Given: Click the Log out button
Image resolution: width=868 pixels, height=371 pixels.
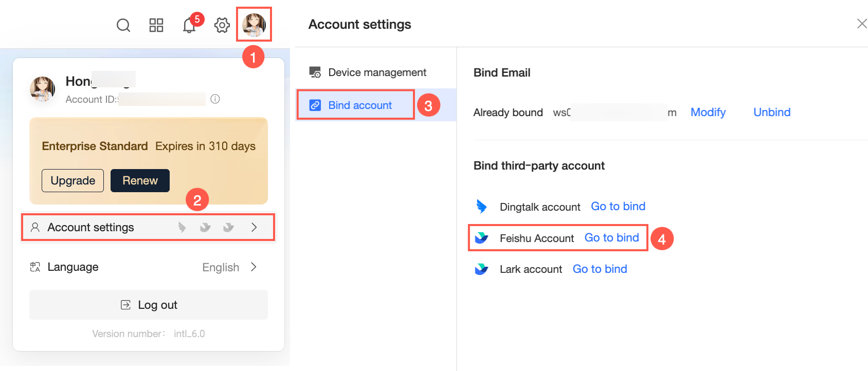Looking at the screenshot, I should click(x=149, y=305).
